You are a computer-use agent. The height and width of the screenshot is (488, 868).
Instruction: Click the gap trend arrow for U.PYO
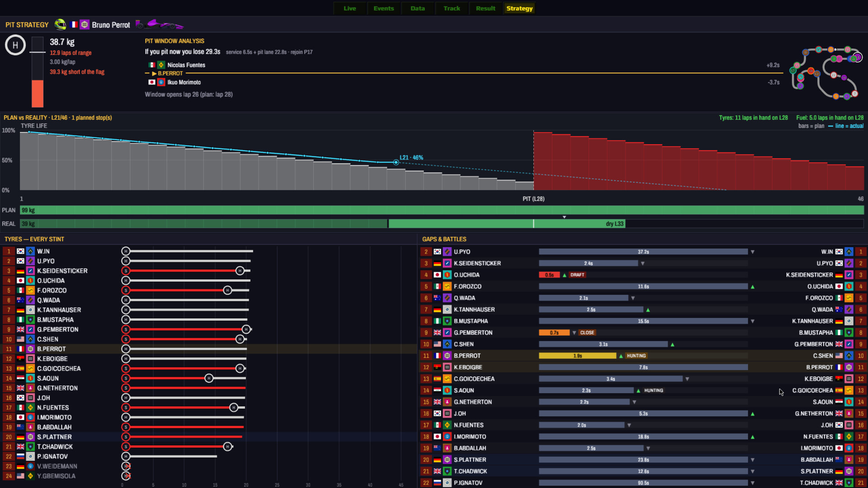(x=753, y=252)
